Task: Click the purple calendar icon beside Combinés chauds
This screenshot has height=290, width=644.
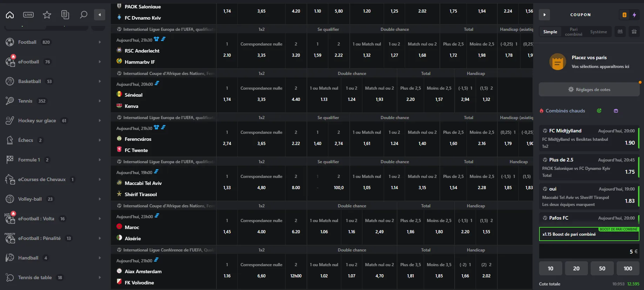Action: tap(616, 111)
